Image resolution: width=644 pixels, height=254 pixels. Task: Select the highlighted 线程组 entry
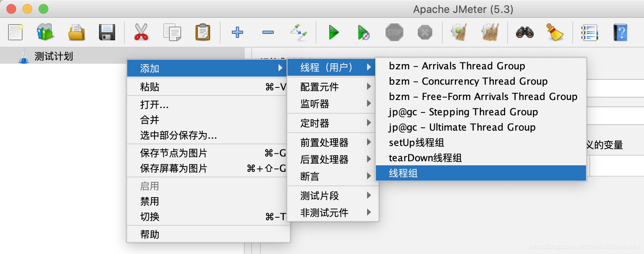tap(481, 173)
